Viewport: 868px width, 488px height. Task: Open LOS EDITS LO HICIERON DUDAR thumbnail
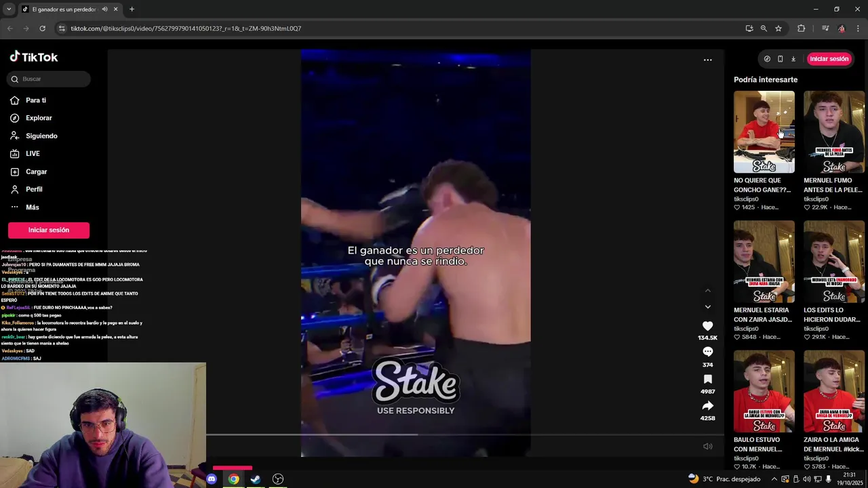click(x=834, y=262)
